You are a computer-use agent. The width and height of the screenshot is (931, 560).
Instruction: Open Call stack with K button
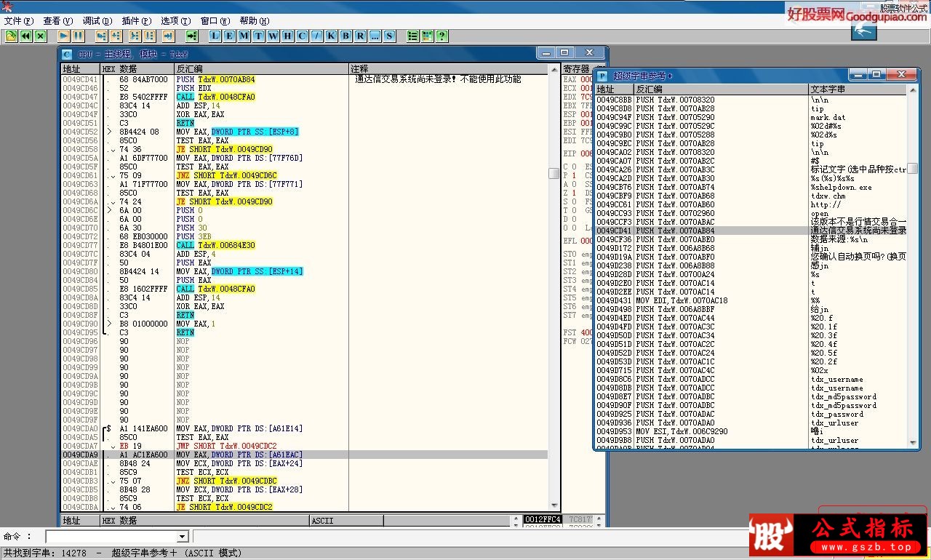332,36
